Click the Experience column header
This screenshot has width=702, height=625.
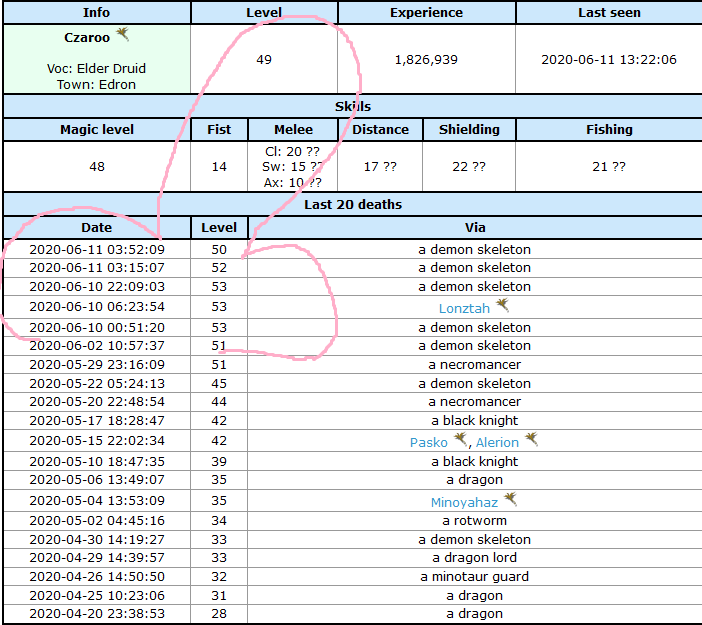[x=426, y=13]
